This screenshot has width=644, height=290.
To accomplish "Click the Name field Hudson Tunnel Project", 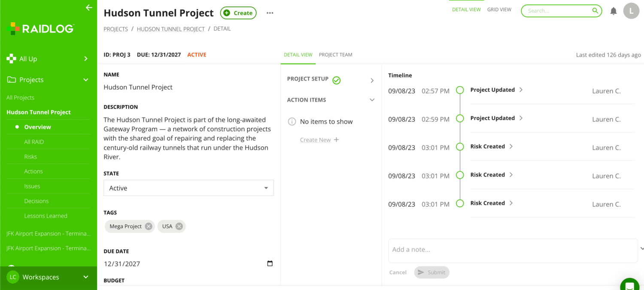I will 138,87.
